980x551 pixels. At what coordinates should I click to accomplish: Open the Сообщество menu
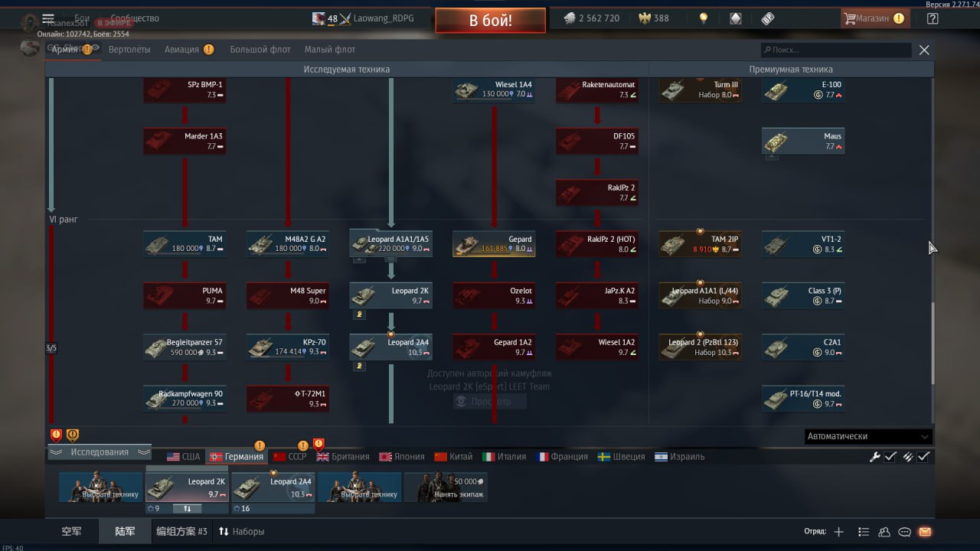135,18
